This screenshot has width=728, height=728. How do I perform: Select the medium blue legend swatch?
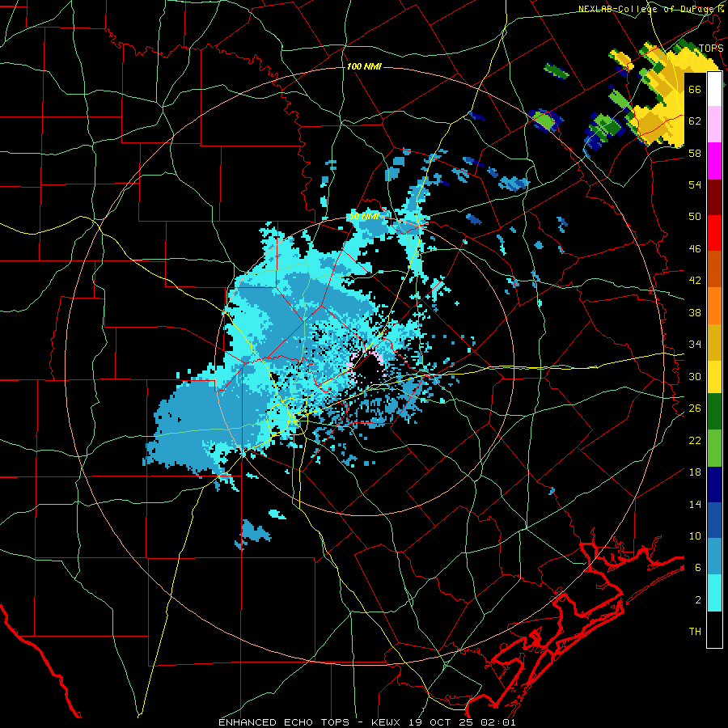point(714,520)
